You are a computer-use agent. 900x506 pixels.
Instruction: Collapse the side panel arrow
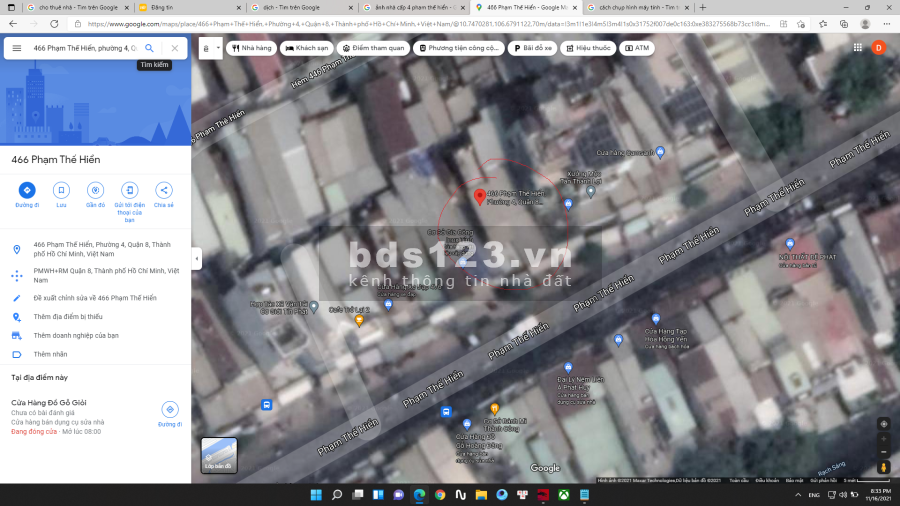pos(197,259)
